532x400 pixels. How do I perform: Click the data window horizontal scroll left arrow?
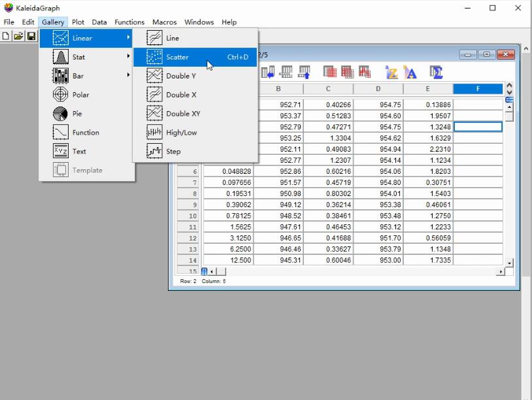coord(211,271)
